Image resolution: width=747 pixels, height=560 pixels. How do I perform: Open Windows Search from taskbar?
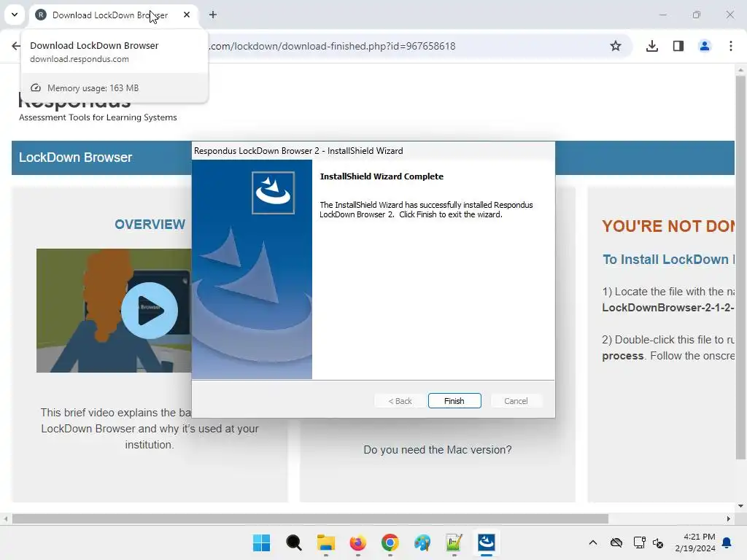point(294,542)
